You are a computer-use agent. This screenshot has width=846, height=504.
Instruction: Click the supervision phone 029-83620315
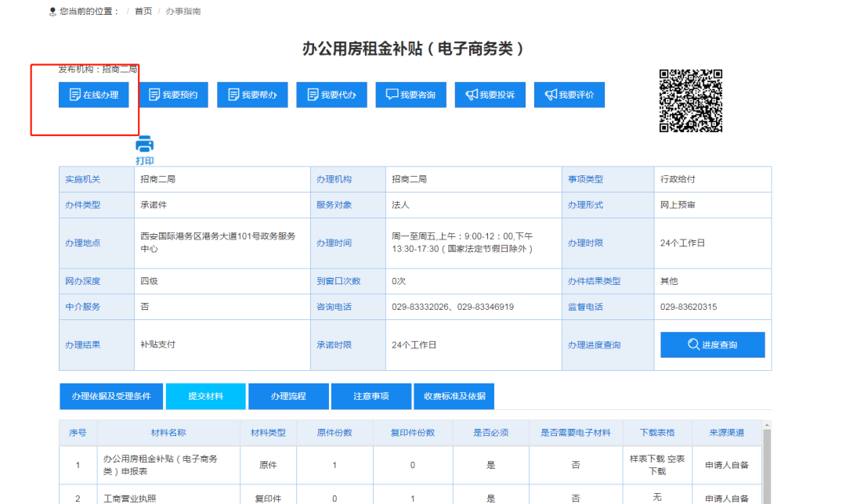click(x=689, y=307)
